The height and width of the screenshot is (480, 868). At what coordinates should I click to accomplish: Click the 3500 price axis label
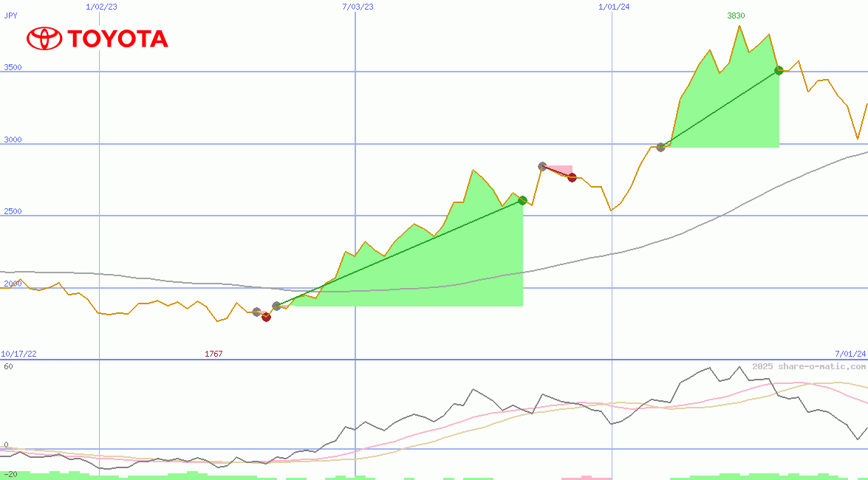[x=13, y=67]
